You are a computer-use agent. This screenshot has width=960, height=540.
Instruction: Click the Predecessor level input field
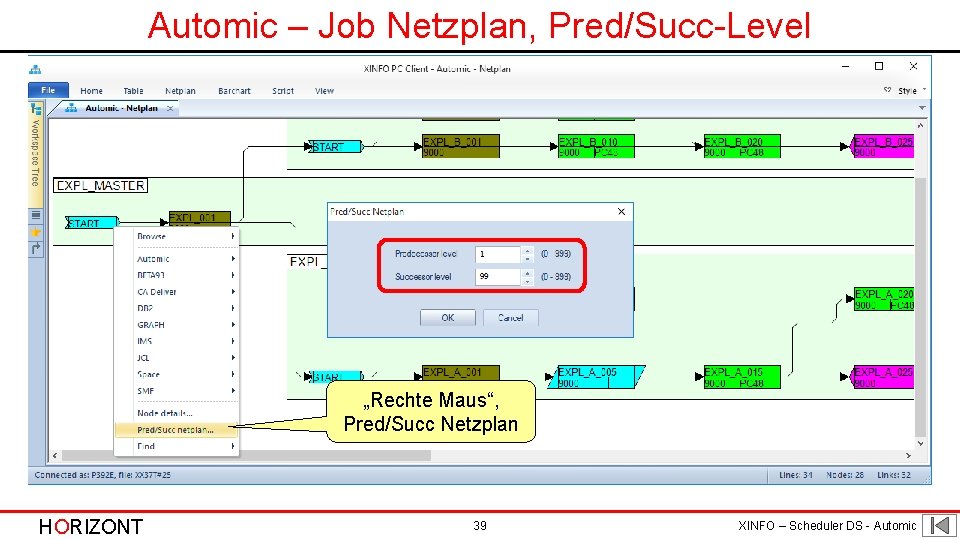498,254
